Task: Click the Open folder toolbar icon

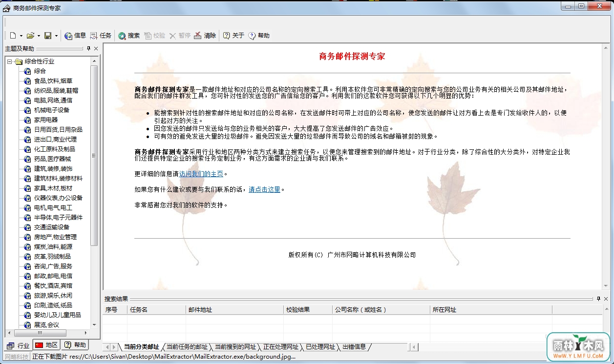Action: 30,36
